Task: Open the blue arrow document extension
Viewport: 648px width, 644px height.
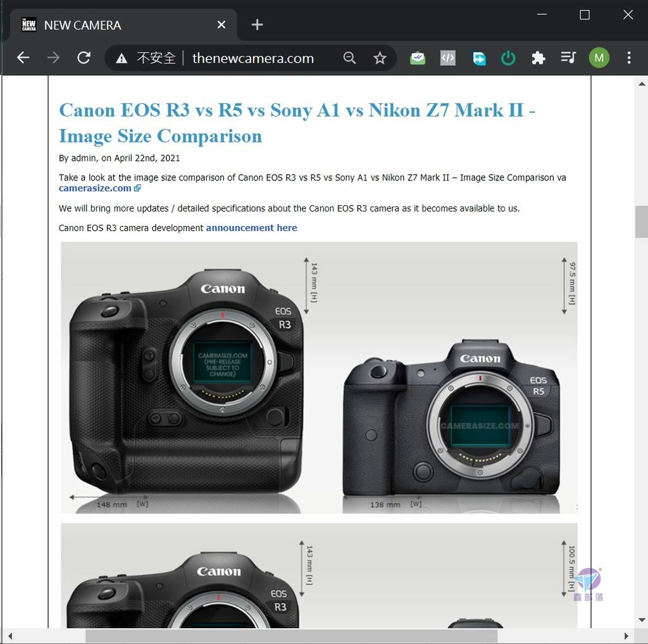Action: tap(478, 58)
